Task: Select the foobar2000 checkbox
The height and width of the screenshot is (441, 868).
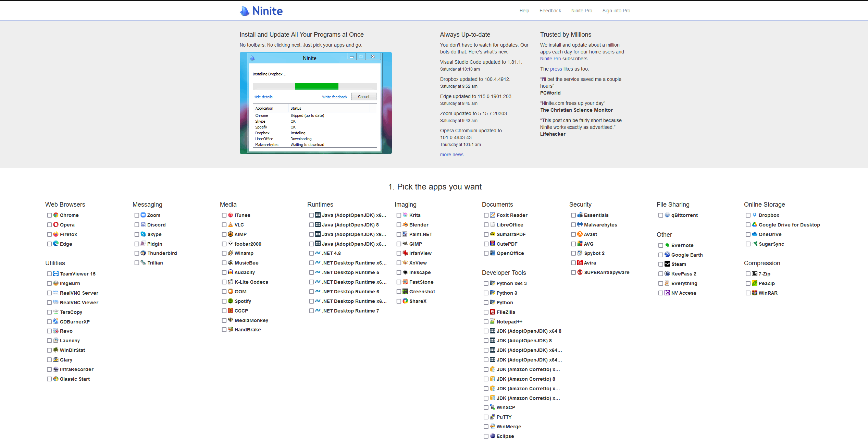Action: [x=224, y=244]
